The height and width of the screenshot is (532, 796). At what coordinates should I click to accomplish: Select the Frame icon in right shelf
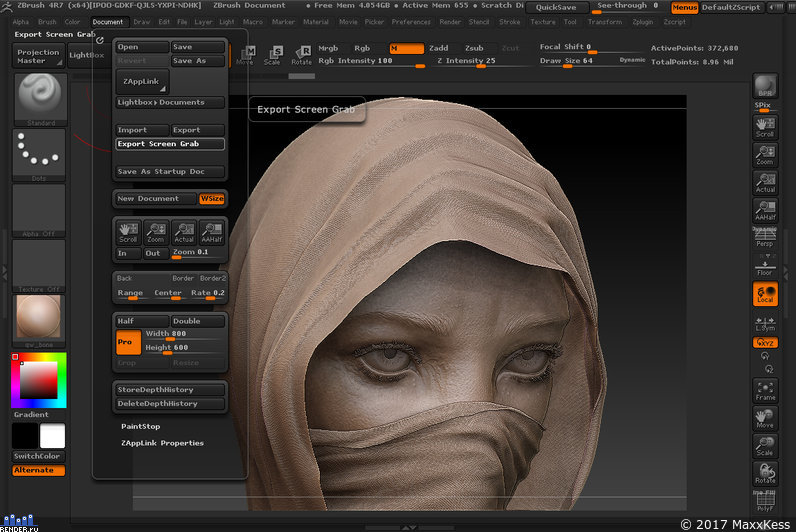coord(765,390)
